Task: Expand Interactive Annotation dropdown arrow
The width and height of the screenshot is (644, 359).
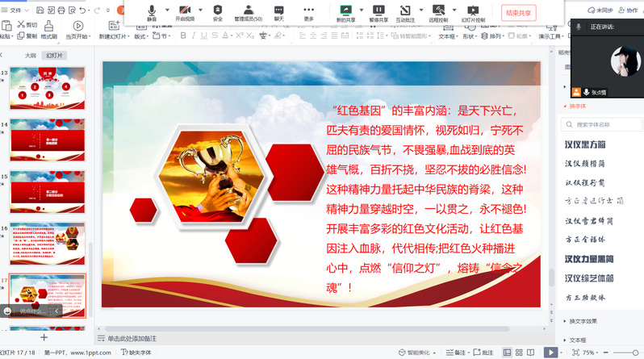Action: point(421,10)
